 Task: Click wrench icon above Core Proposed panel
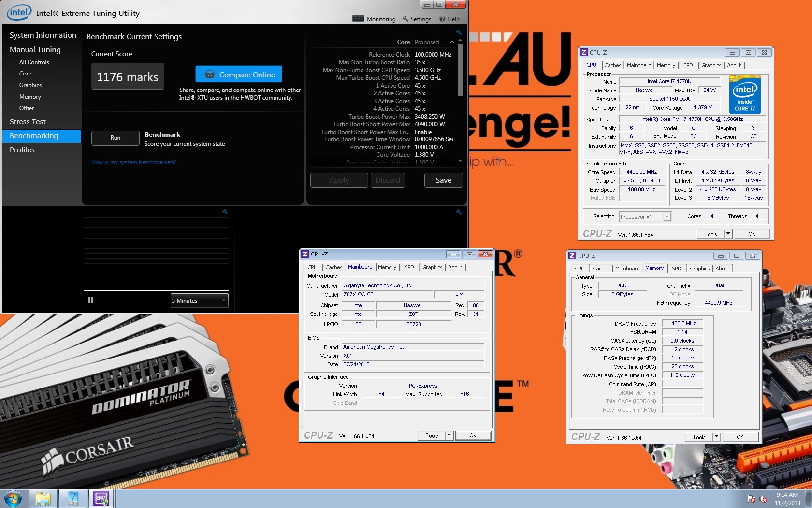pos(459,32)
